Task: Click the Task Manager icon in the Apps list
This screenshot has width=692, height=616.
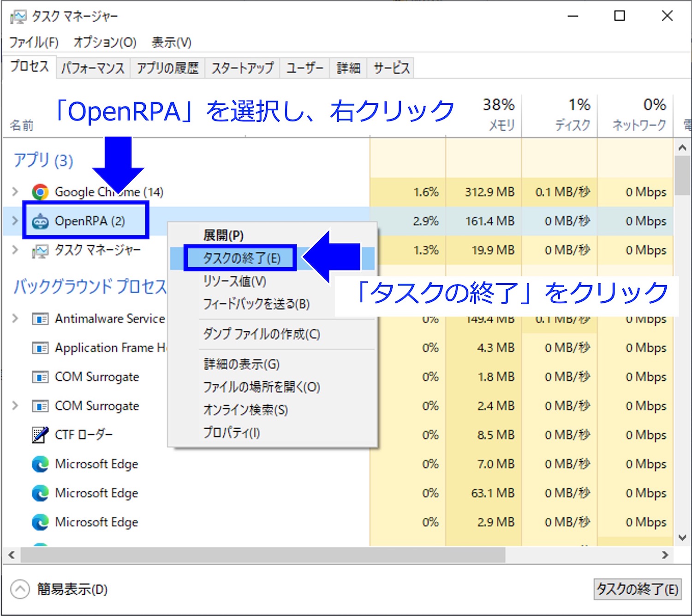Action: pos(40,251)
